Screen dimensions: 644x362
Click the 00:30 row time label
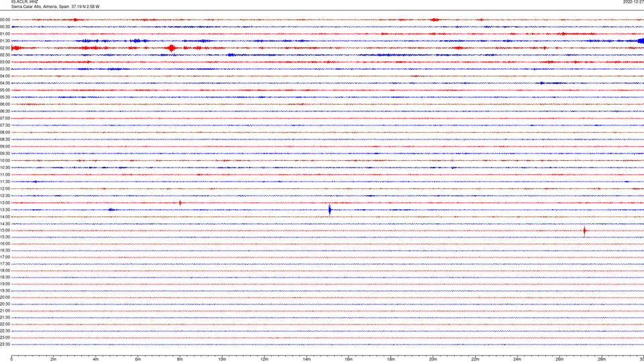(x=5, y=27)
